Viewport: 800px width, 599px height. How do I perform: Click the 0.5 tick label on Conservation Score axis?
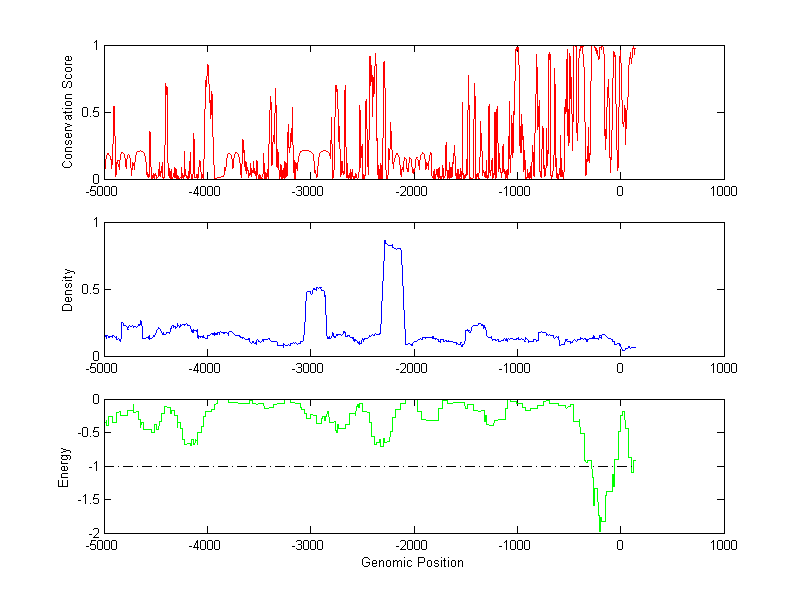[90, 112]
